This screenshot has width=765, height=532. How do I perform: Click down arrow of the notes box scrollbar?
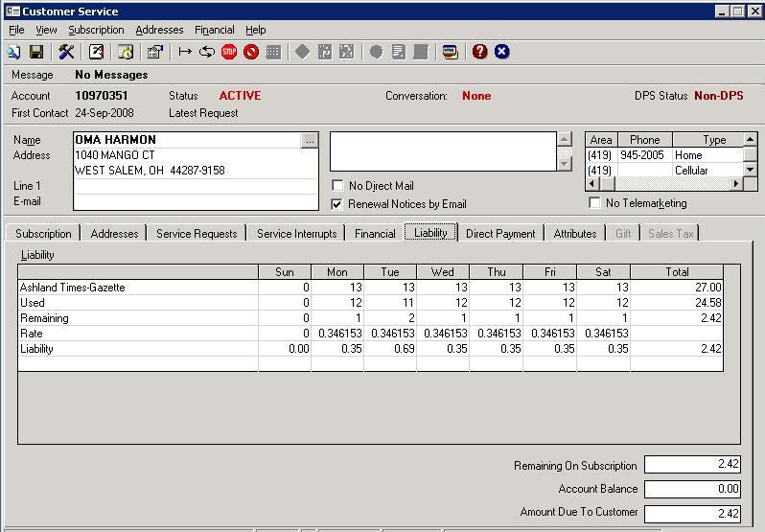tap(565, 164)
